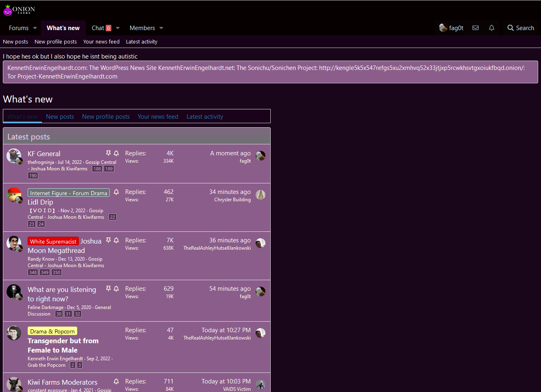The height and width of the screenshot is (392, 541).
Task: Open the KF General thread title
Action: [44, 154]
